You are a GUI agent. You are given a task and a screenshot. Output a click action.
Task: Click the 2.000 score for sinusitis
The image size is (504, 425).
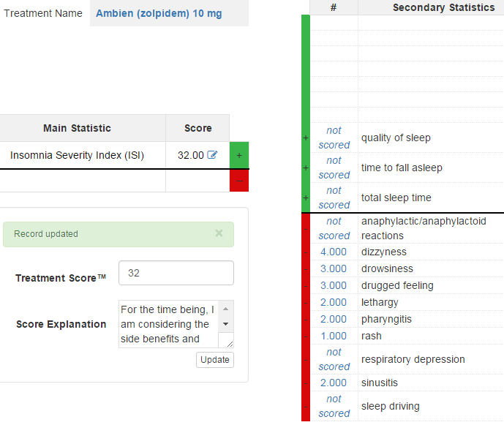(334, 383)
